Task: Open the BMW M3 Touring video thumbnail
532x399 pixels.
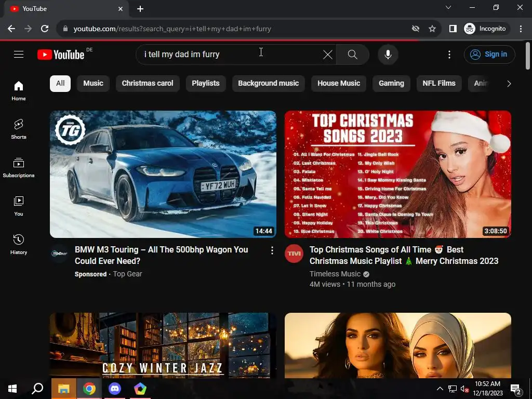Action: (163, 174)
